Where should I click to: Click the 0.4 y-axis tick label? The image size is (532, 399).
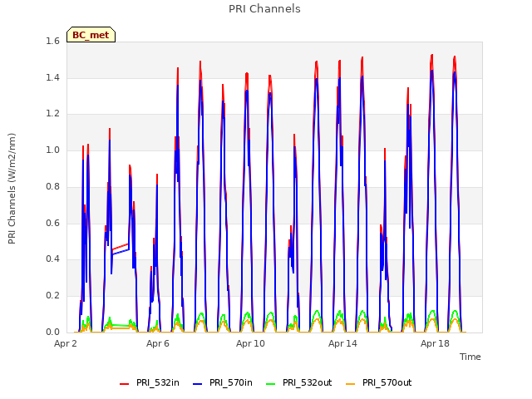coord(52,259)
